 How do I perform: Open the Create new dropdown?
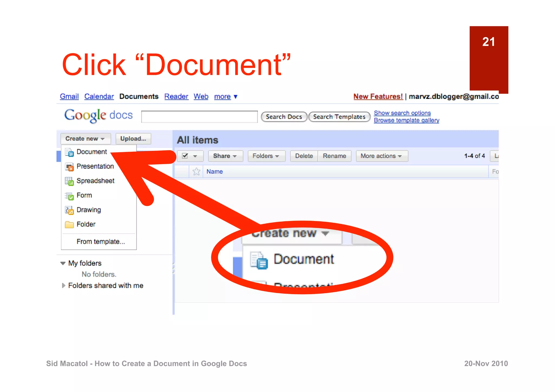click(x=85, y=139)
